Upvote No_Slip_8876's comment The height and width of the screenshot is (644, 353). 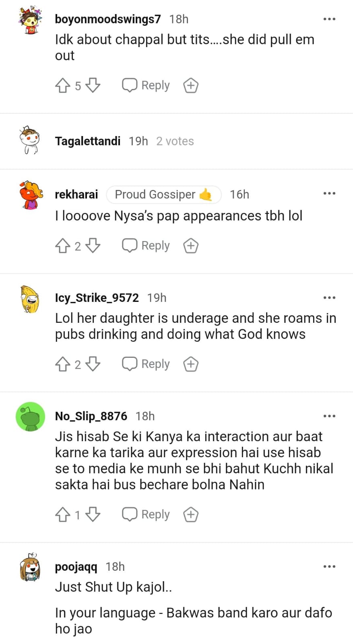[x=62, y=514]
